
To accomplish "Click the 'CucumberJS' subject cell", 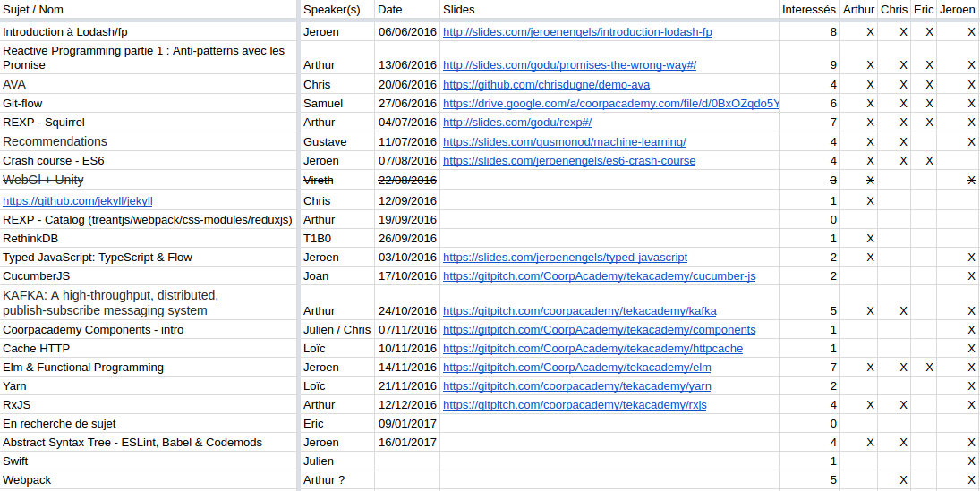I will pos(149,276).
